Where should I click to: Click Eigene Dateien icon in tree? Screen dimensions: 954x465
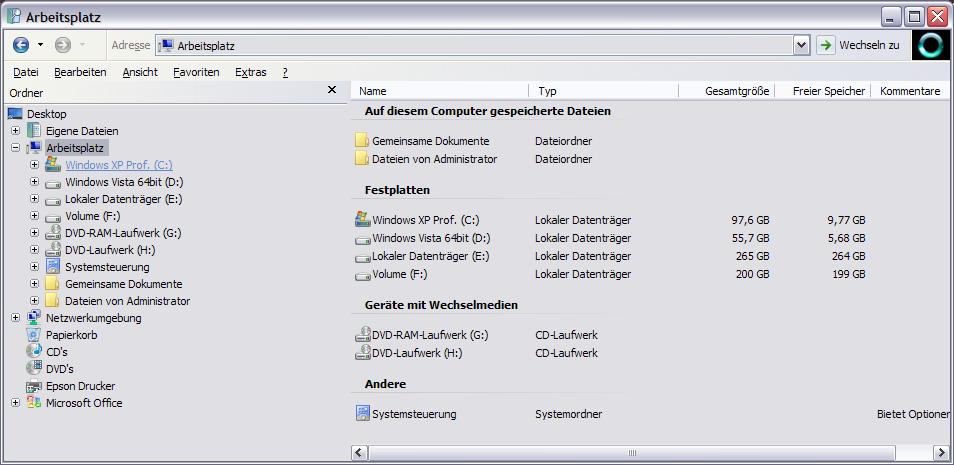click(34, 131)
